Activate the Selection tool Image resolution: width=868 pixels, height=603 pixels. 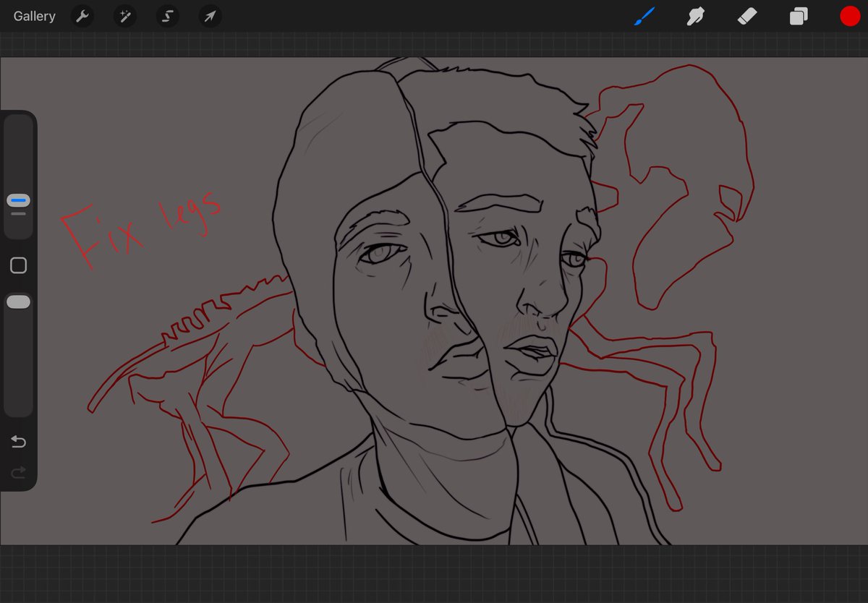167,16
